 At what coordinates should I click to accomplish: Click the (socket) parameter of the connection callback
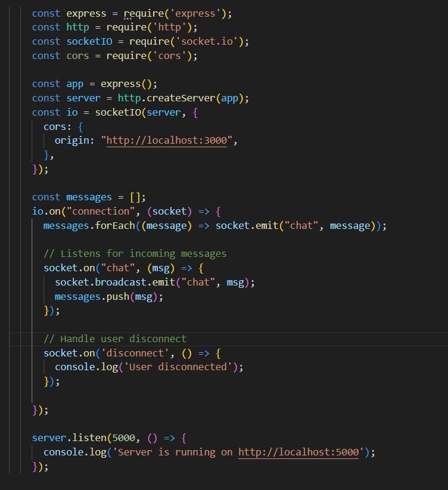point(169,212)
